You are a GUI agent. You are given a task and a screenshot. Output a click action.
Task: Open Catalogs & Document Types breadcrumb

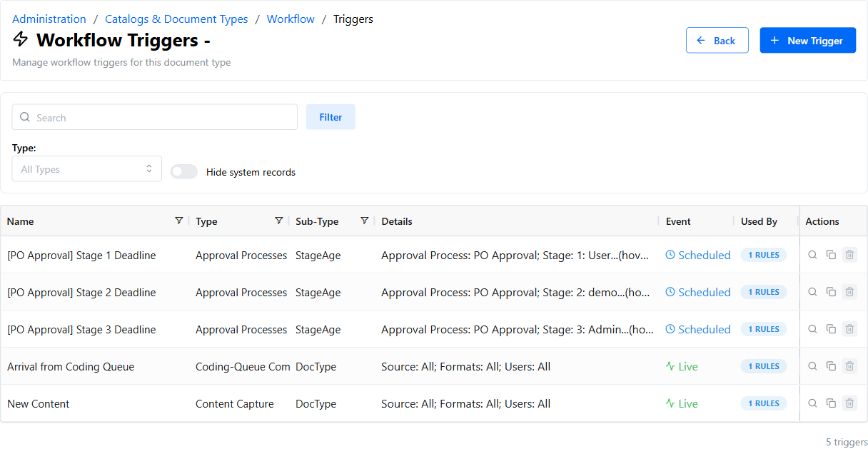[x=176, y=19]
